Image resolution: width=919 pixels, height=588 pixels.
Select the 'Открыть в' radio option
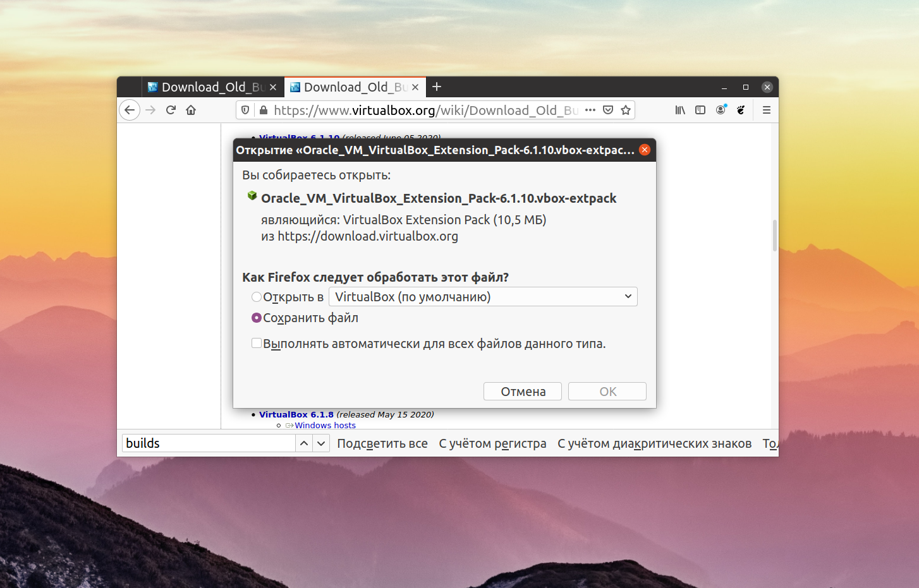tap(257, 297)
